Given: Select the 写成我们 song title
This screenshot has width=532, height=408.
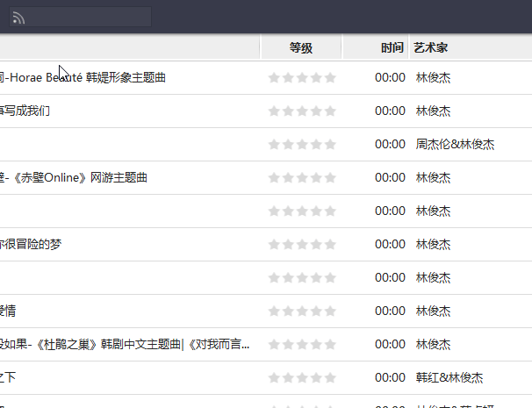Looking at the screenshot, I should coord(25,111).
